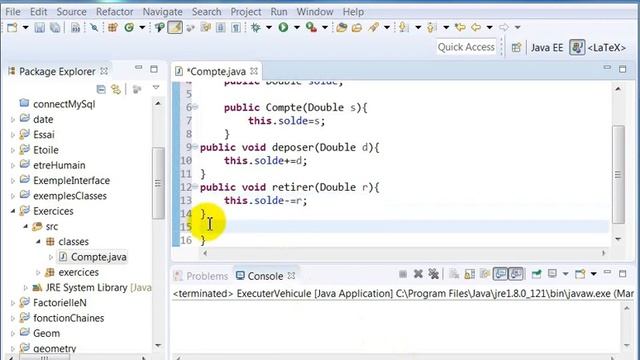
Task: Click the green Run button
Action: pyautogui.click(x=283, y=27)
